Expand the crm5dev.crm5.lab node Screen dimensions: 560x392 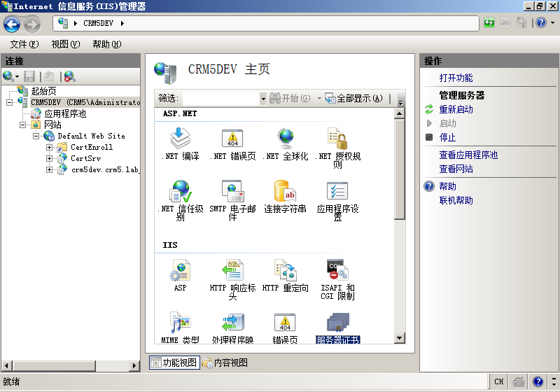click(49, 169)
